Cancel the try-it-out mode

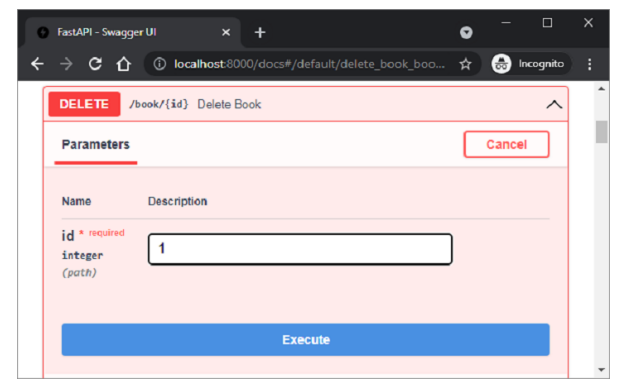click(506, 144)
